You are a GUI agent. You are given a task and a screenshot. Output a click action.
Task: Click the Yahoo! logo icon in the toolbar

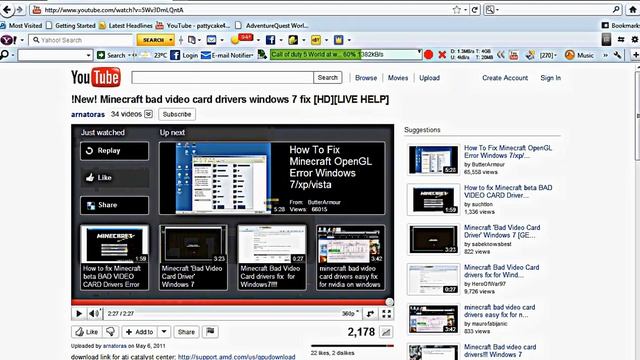pyautogui.click(x=8, y=40)
